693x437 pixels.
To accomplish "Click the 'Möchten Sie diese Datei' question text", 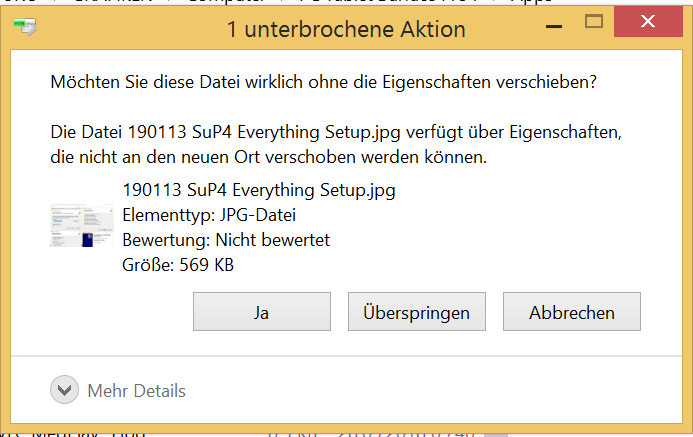I will point(324,82).
